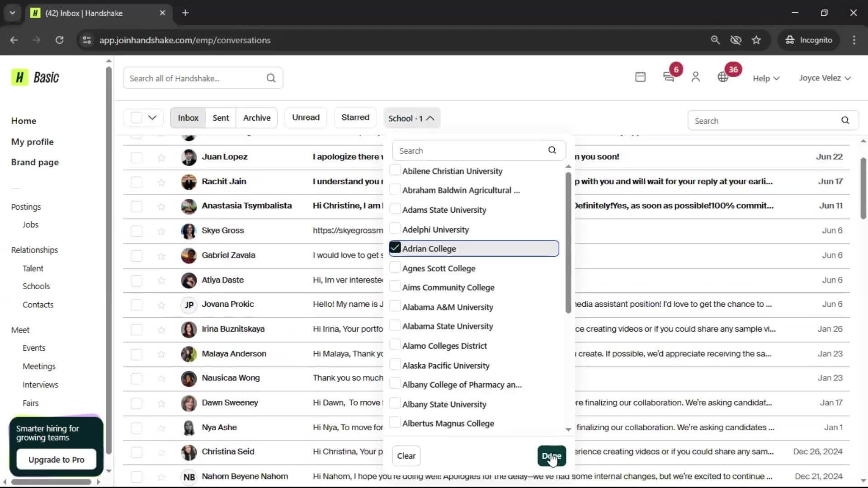Click magnifier in inbox Search box

point(845,120)
